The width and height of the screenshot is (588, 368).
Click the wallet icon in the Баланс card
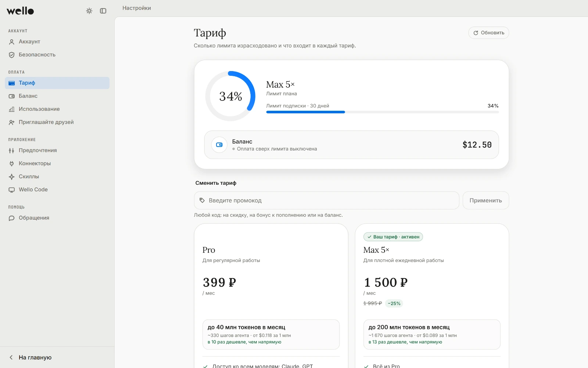click(219, 145)
